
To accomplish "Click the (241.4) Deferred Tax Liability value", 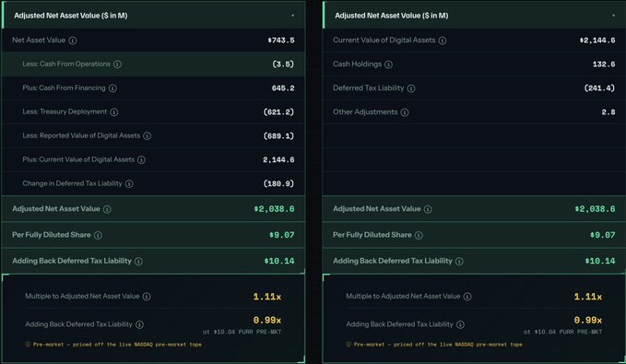I will [x=599, y=88].
